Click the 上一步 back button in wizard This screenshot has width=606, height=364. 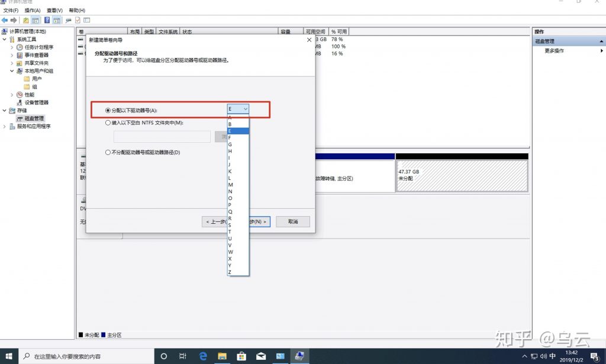(214, 221)
